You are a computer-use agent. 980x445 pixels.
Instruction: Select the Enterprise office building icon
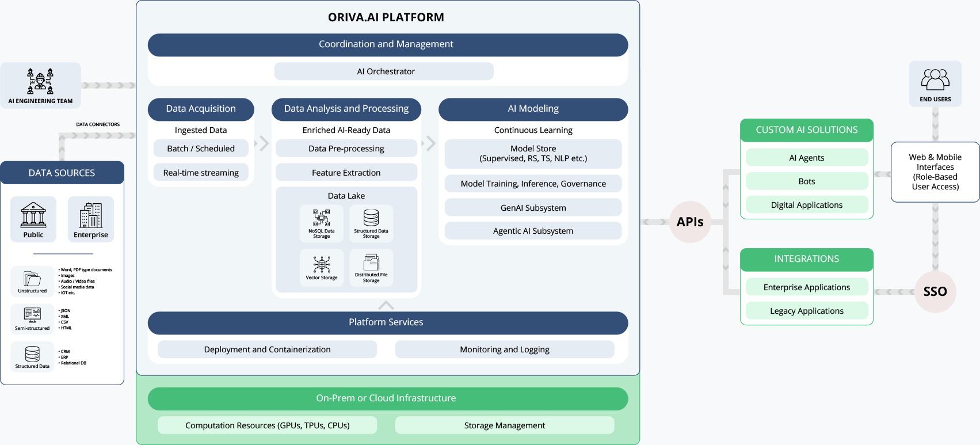pyautogui.click(x=91, y=215)
